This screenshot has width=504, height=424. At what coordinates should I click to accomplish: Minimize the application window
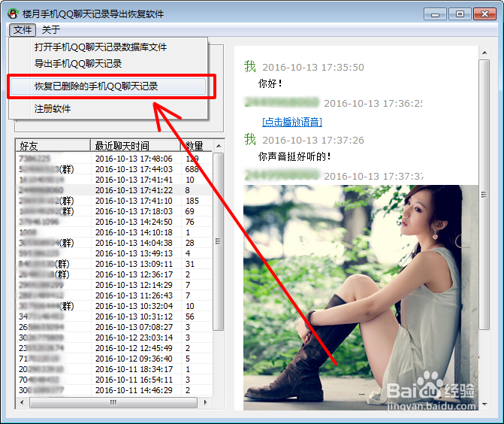(x=435, y=14)
